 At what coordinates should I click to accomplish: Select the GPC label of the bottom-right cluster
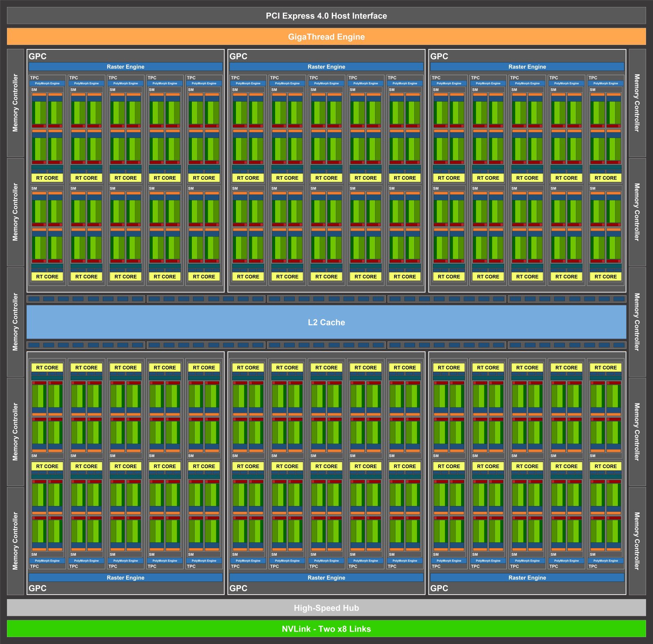point(439,588)
